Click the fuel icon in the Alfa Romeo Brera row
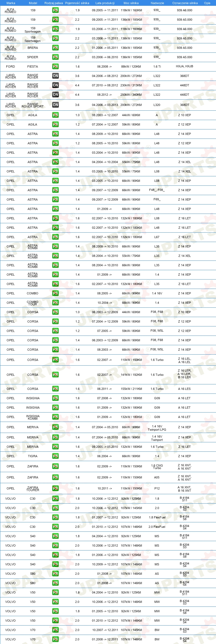 55,48
